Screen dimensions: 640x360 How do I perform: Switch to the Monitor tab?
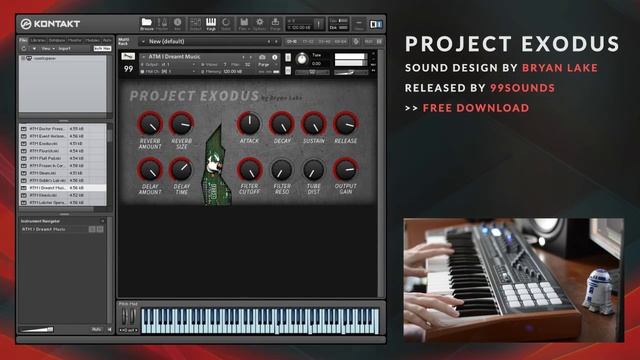tap(75, 40)
